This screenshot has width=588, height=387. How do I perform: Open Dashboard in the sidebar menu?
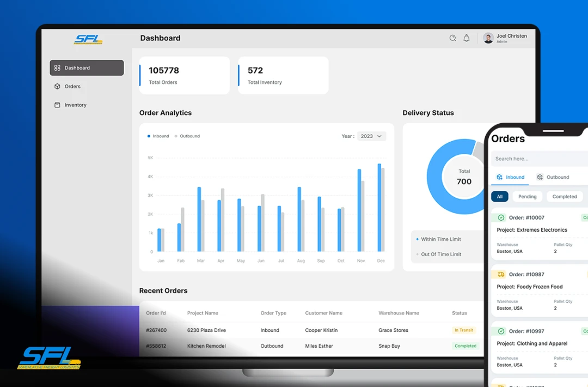click(x=87, y=68)
